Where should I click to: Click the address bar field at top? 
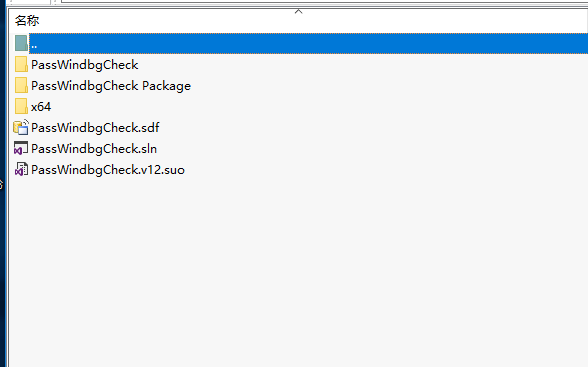click(x=324, y=1)
